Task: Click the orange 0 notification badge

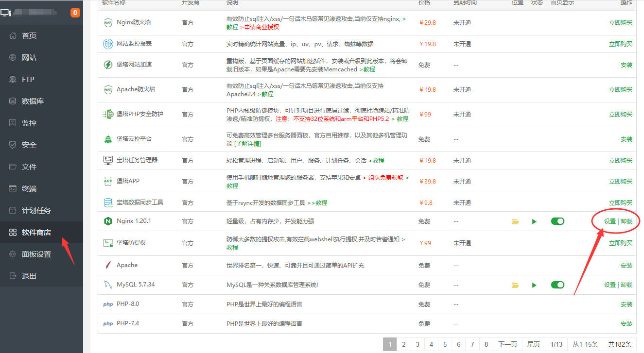Action: [75, 13]
